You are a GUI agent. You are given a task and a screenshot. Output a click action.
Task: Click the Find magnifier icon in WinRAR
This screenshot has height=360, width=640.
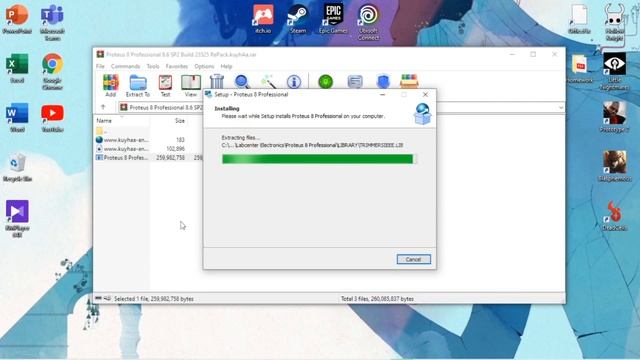tap(242, 82)
